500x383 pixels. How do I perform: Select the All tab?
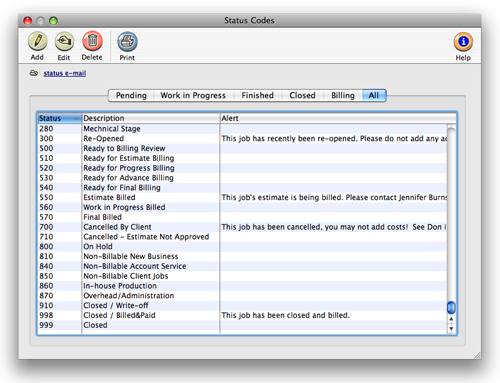pos(374,95)
